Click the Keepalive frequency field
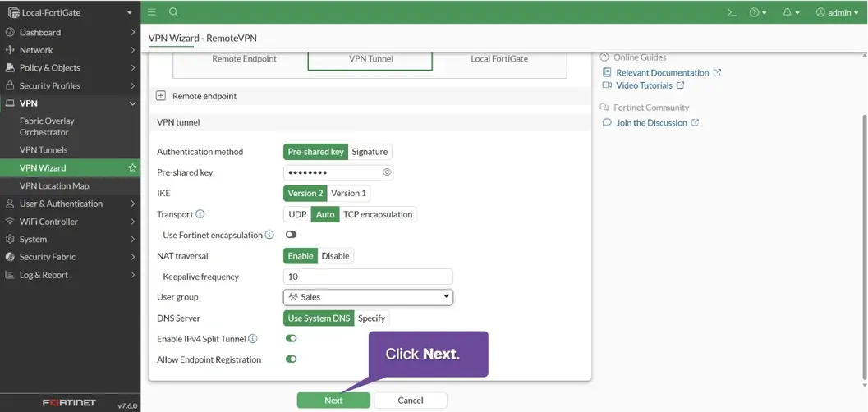 click(368, 277)
